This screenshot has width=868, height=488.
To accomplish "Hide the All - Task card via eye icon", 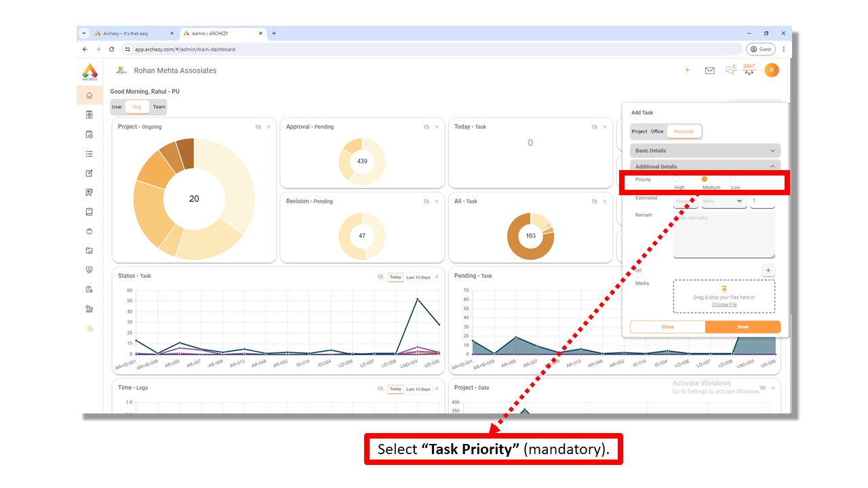I will click(595, 201).
